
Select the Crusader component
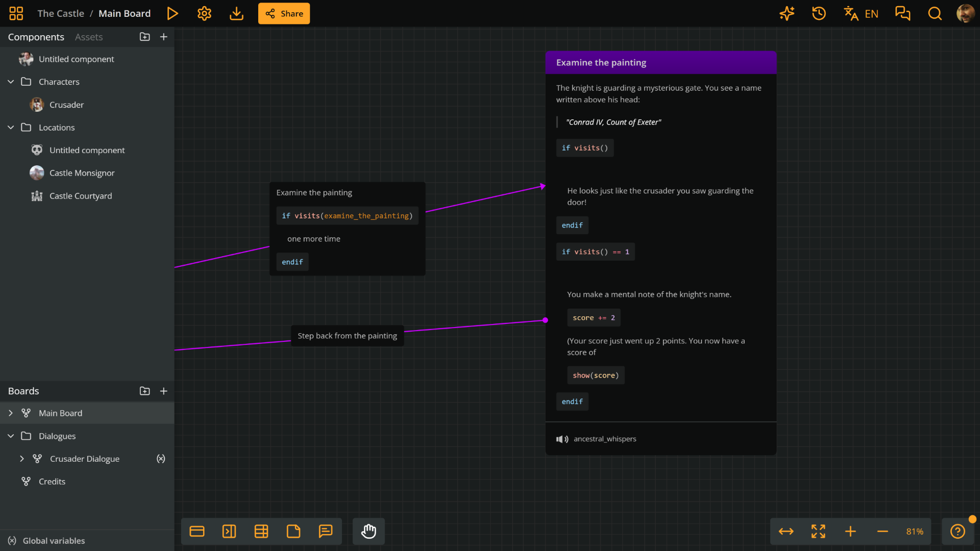tap(87, 105)
